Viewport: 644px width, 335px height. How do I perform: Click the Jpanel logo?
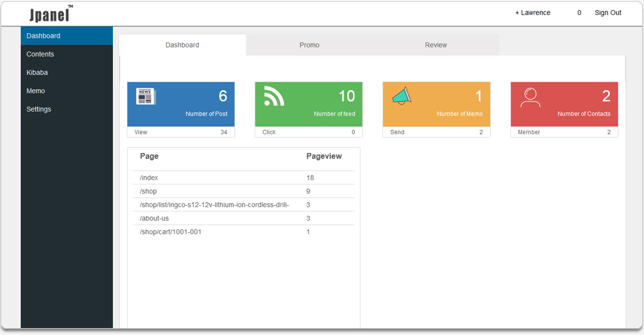[51, 14]
